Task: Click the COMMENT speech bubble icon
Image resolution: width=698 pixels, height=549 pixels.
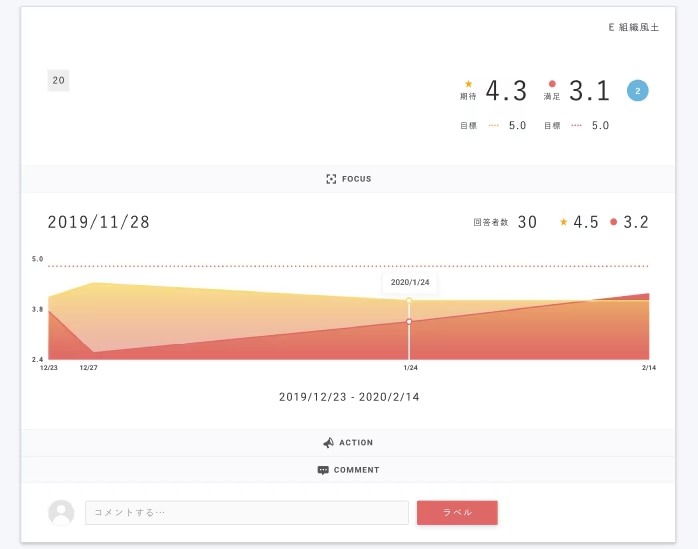Action: point(323,470)
